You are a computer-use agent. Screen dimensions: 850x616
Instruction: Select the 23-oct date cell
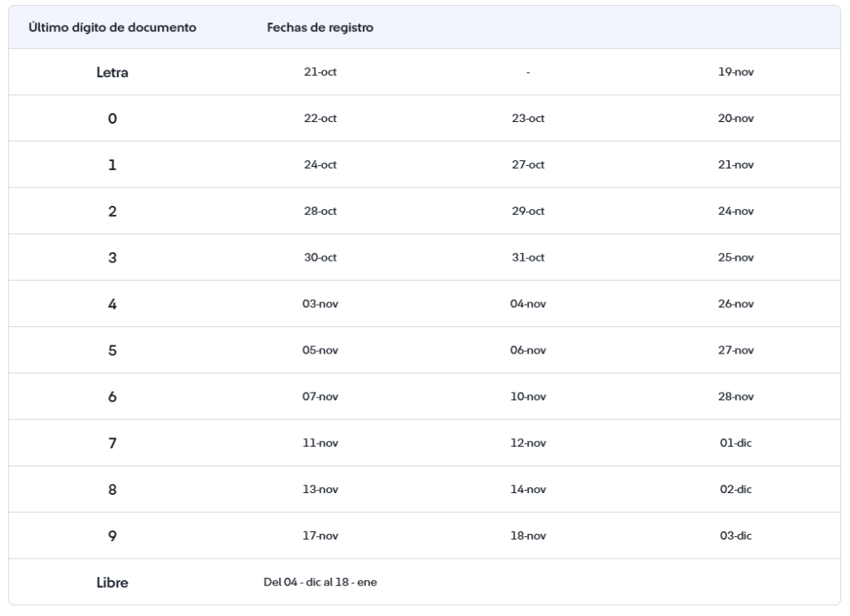point(528,119)
